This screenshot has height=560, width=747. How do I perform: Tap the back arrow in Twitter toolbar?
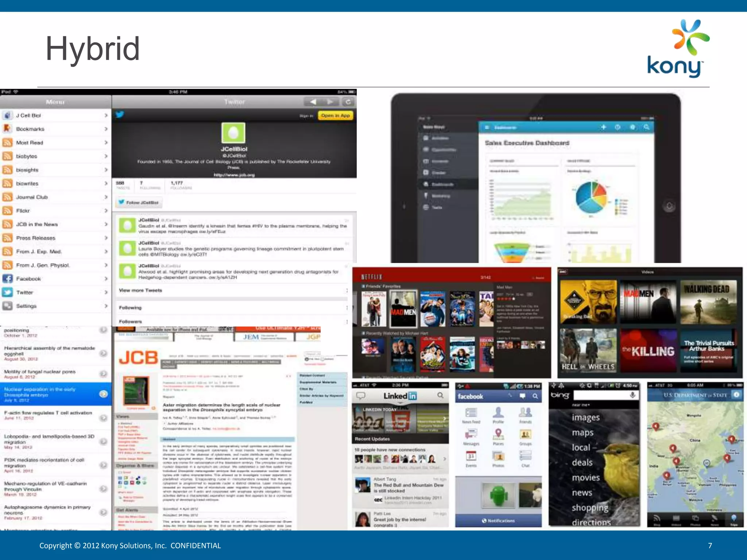[313, 102]
